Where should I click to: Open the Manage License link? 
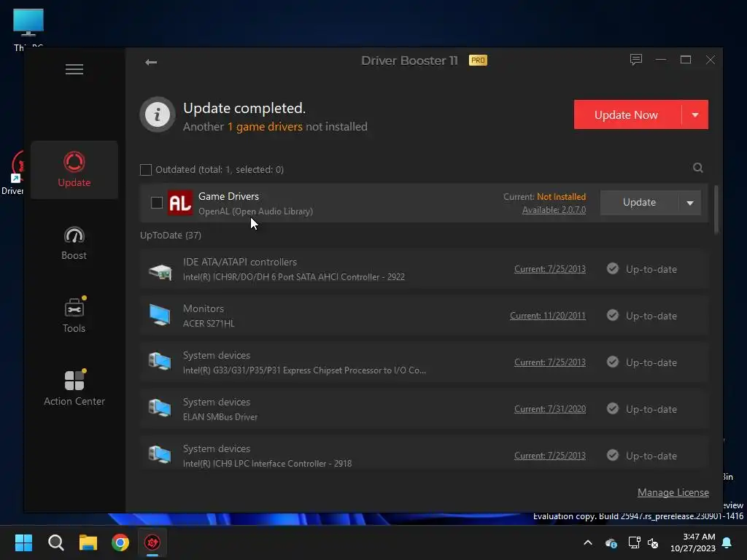pyautogui.click(x=673, y=492)
